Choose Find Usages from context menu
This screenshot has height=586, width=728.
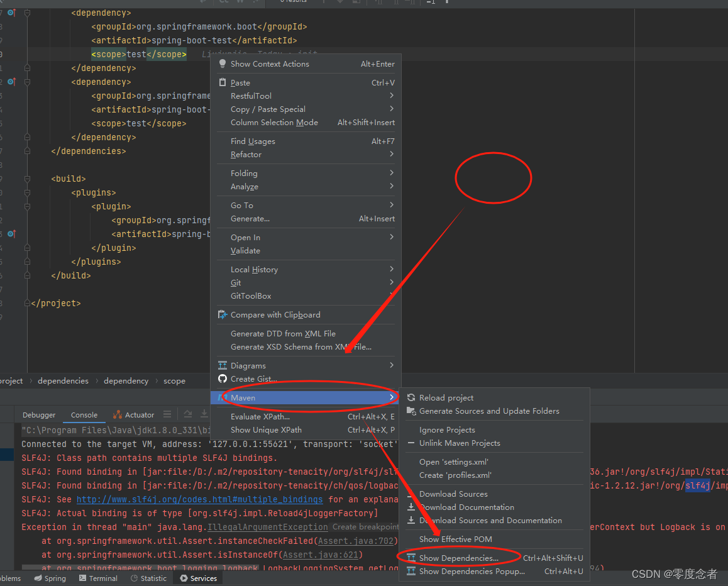[x=306, y=141]
